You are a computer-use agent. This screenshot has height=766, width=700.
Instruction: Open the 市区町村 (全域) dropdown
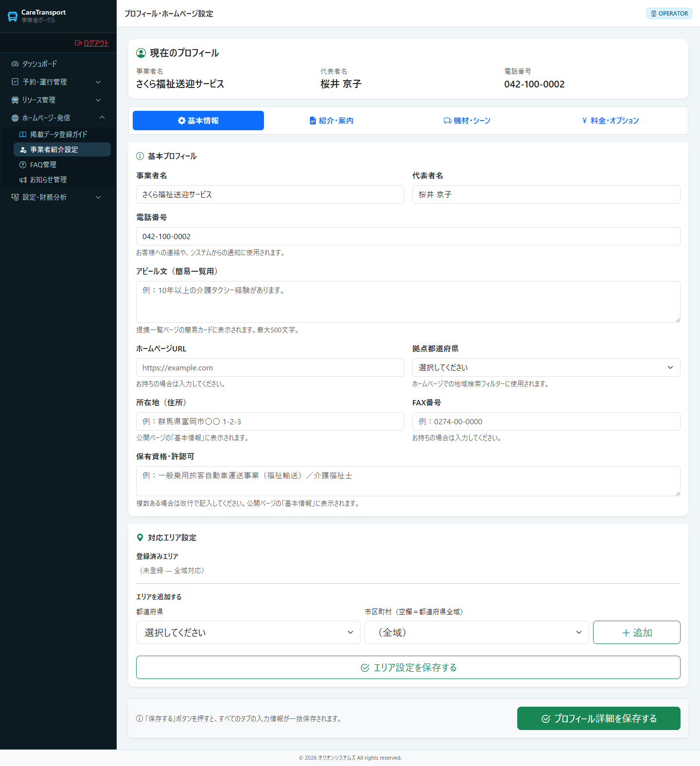(x=477, y=632)
